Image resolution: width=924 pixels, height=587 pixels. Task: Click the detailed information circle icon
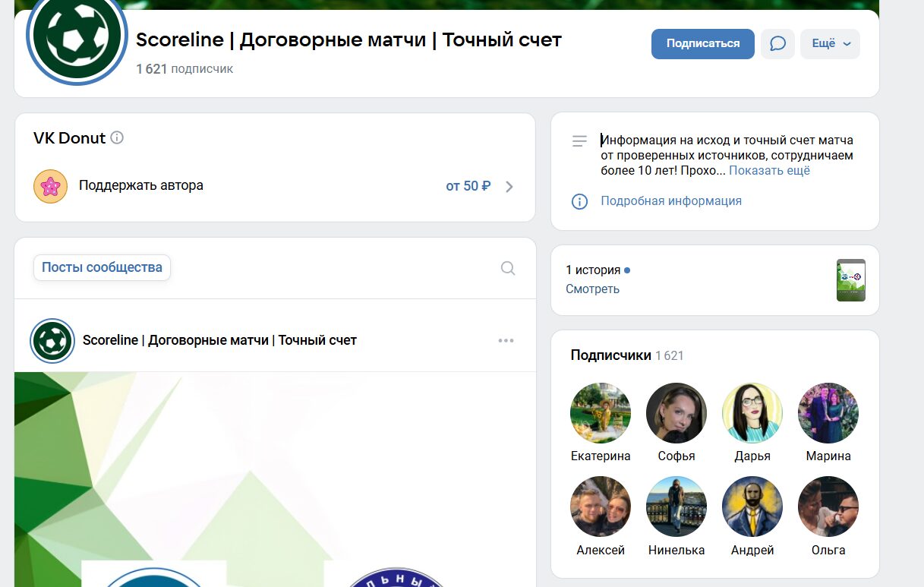(x=579, y=201)
